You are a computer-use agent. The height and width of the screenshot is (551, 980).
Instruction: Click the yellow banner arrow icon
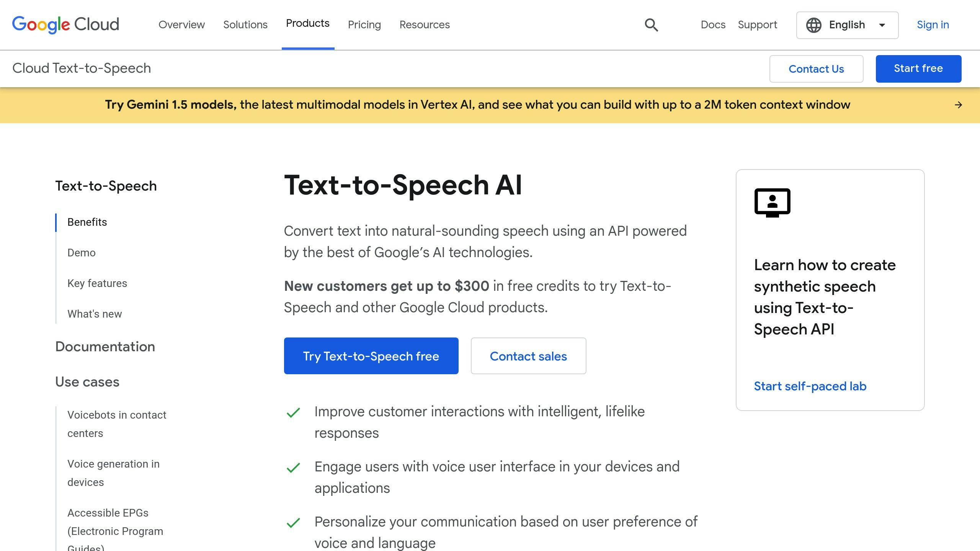click(959, 105)
